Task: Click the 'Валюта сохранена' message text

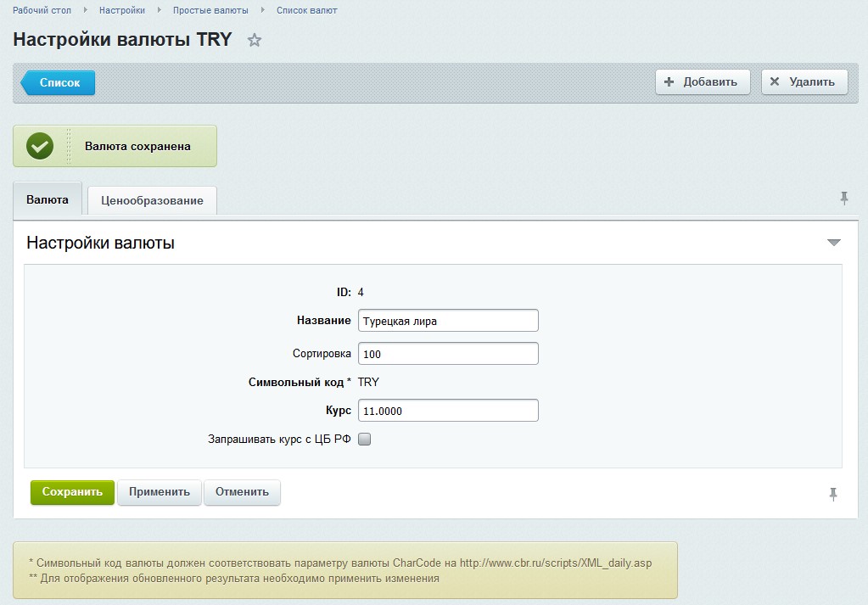Action: coord(137,146)
